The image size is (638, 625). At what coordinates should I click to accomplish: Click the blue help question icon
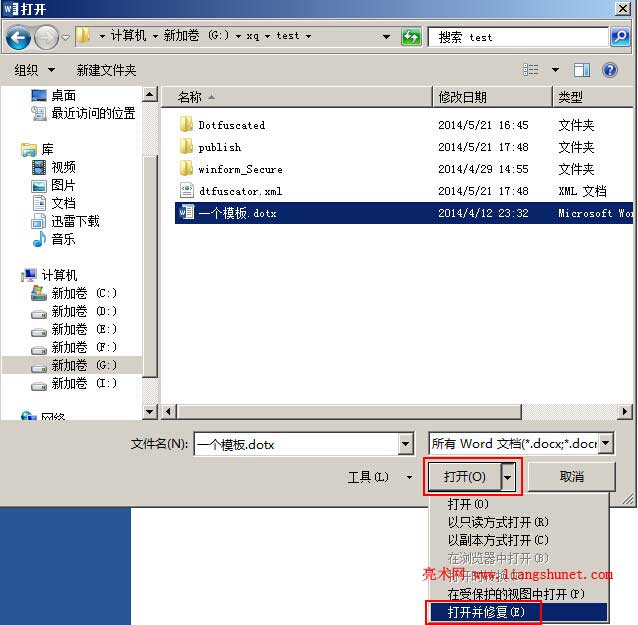click(610, 70)
